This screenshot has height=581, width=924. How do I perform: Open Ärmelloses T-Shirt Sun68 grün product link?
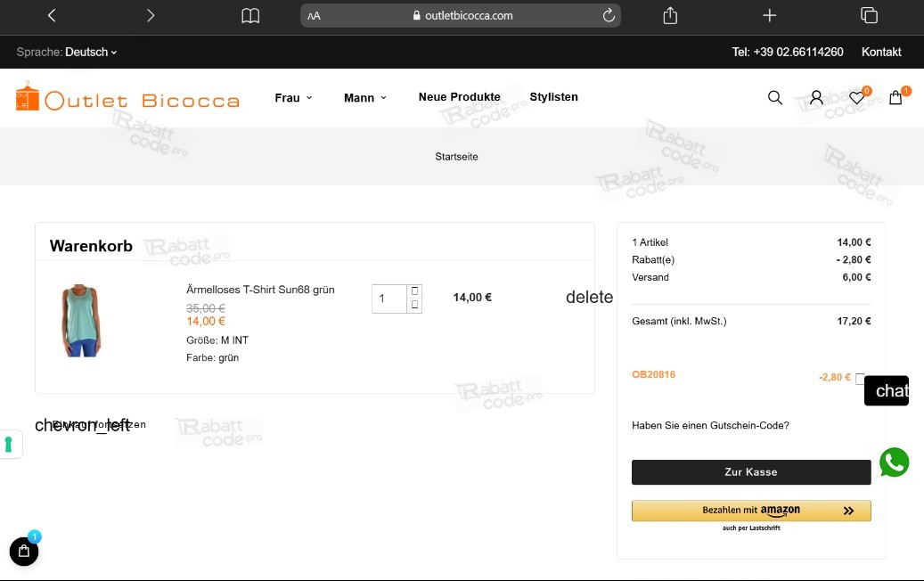[260, 290]
